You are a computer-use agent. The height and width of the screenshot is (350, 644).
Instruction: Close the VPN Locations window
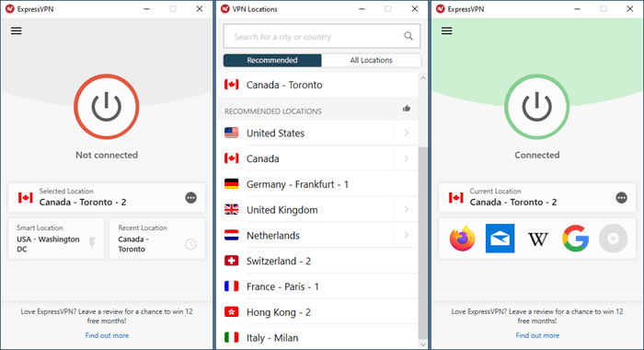[x=415, y=8]
